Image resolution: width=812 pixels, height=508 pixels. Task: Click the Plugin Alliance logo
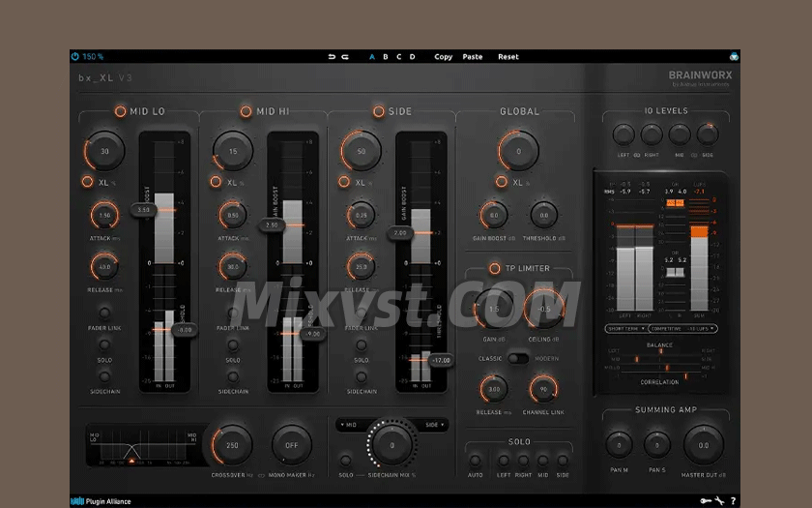tap(101, 501)
